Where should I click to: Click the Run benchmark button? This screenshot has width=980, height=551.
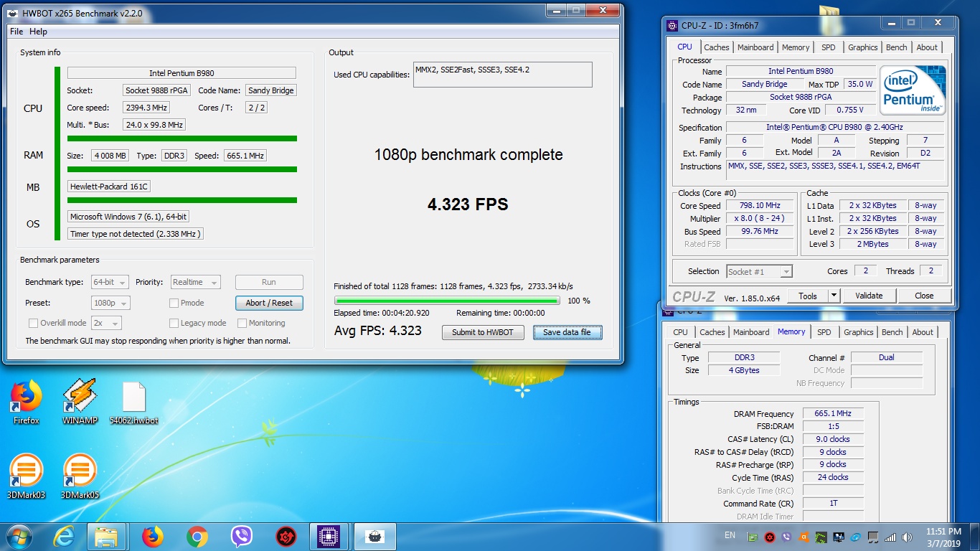[x=269, y=282]
